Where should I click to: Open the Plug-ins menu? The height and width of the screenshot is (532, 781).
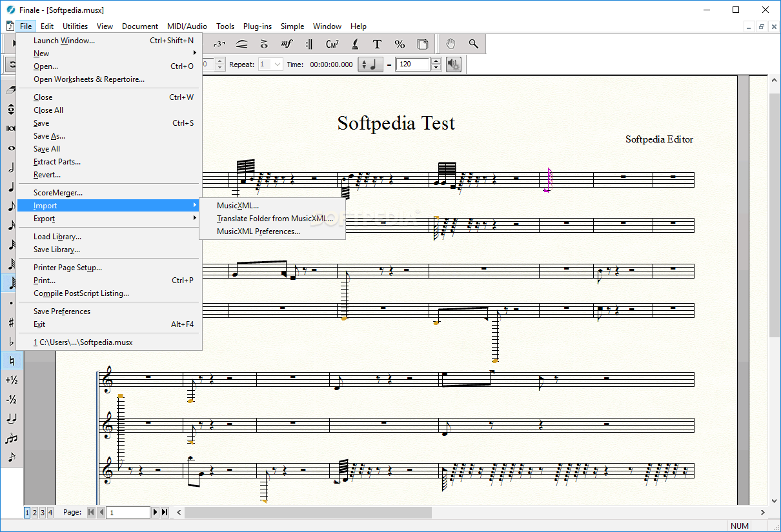(x=258, y=26)
